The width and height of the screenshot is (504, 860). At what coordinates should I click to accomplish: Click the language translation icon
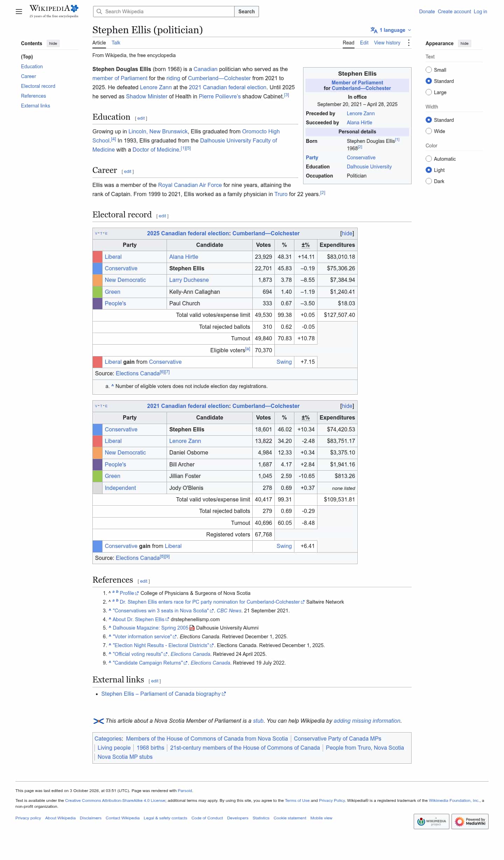[x=374, y=30]
